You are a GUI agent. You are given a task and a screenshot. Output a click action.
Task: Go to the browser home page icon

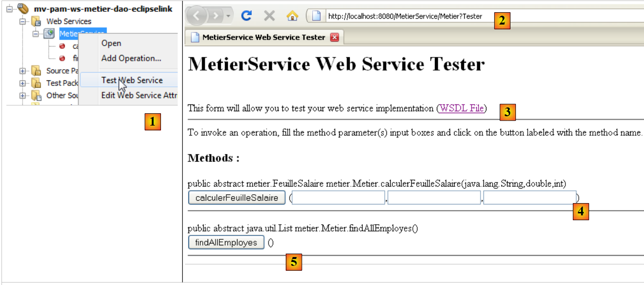tap(292, 16)
